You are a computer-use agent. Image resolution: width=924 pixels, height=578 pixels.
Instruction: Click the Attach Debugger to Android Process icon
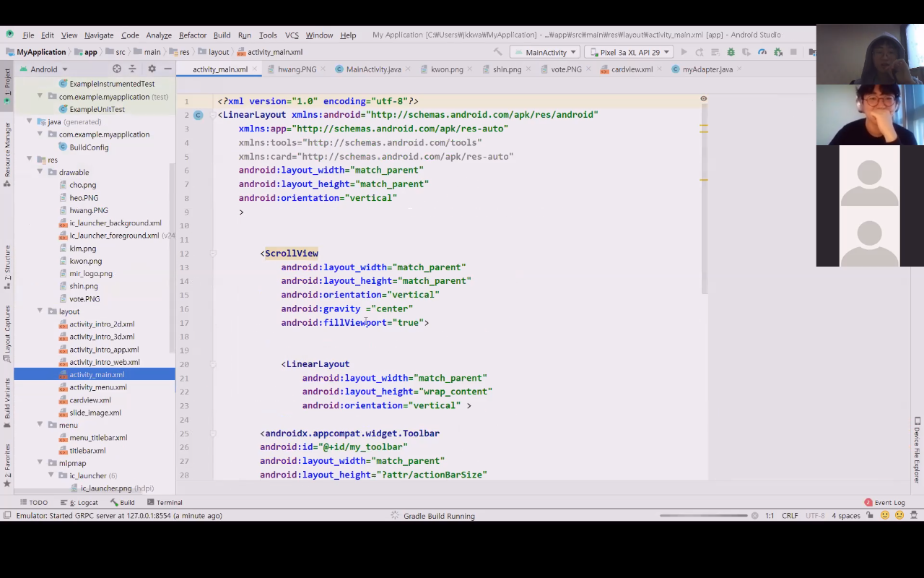tap(778, 52)
